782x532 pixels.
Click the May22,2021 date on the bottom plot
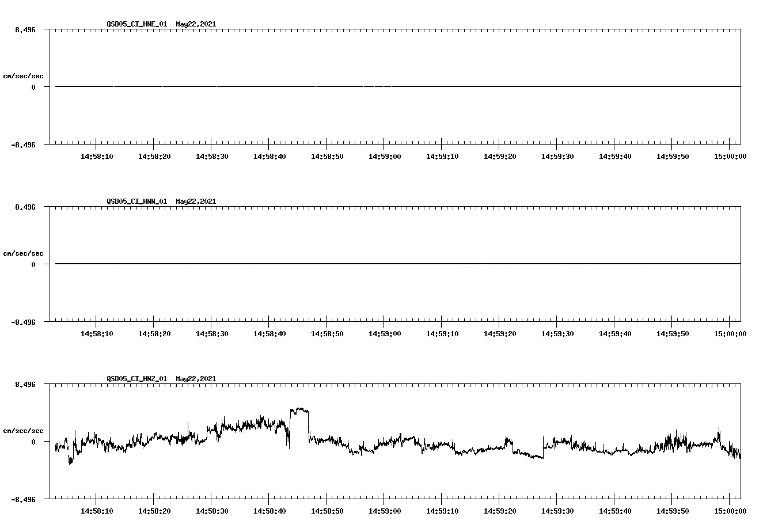(195, 379)
